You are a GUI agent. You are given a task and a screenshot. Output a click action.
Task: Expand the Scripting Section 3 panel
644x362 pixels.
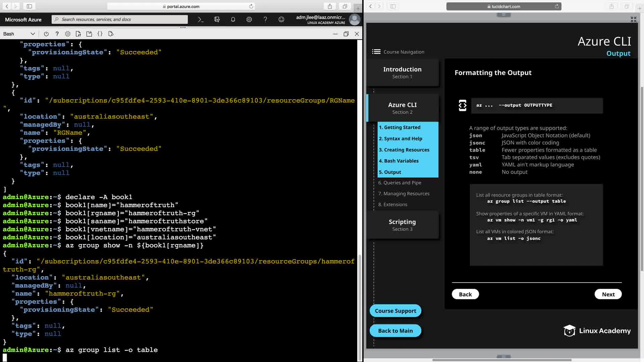pyautogui.click(x=402, y=225)
